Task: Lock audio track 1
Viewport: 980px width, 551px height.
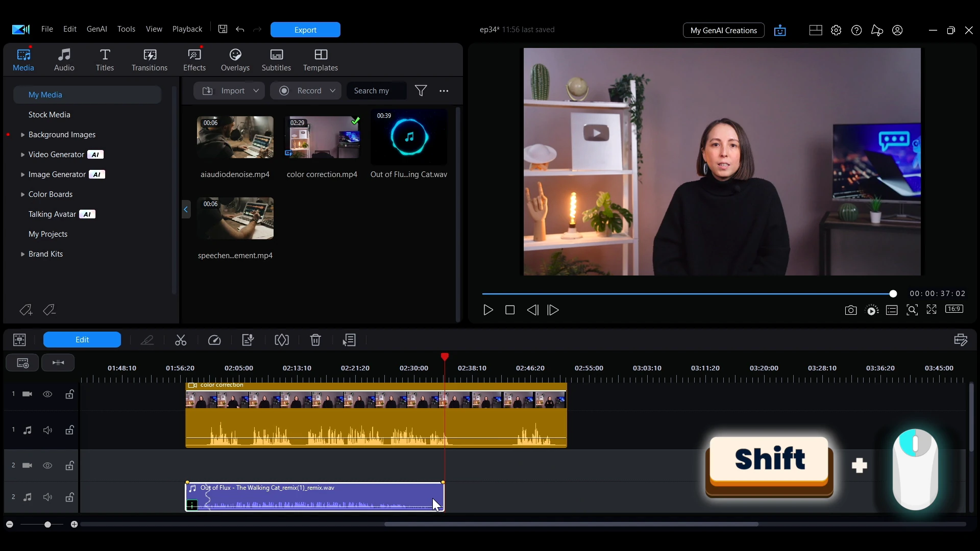Action: [x=69, y=430]
